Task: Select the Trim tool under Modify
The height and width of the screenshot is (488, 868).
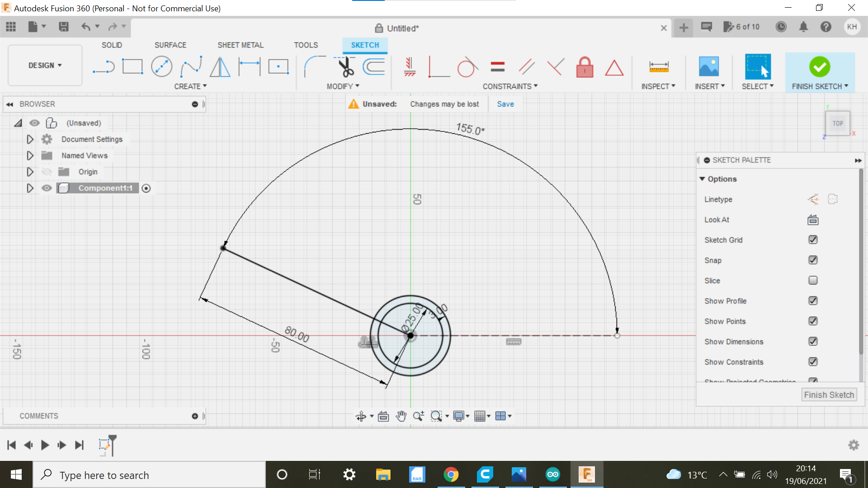Action: tap(344, 66)
